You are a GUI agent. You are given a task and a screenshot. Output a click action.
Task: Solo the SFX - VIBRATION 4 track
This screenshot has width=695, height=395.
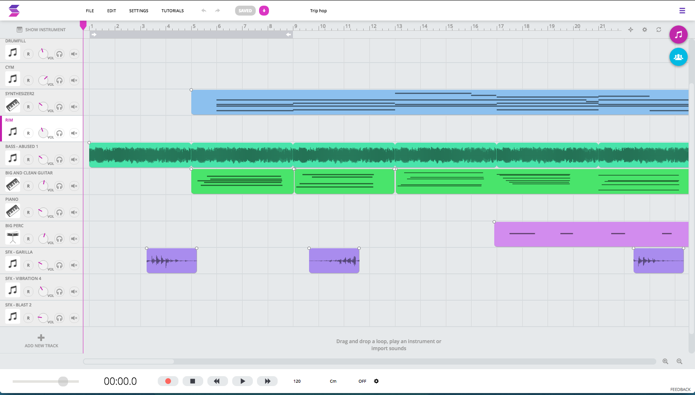pos(59,291)
